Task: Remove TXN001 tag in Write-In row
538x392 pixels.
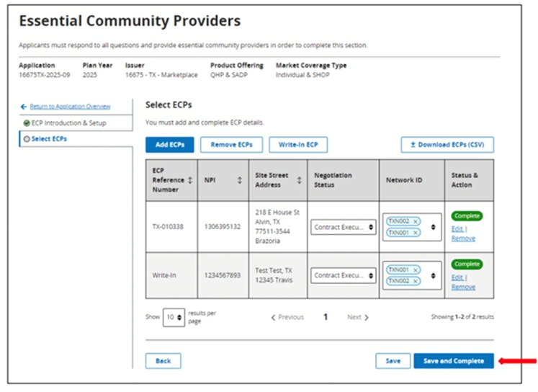Action: (x=416, y=269)
